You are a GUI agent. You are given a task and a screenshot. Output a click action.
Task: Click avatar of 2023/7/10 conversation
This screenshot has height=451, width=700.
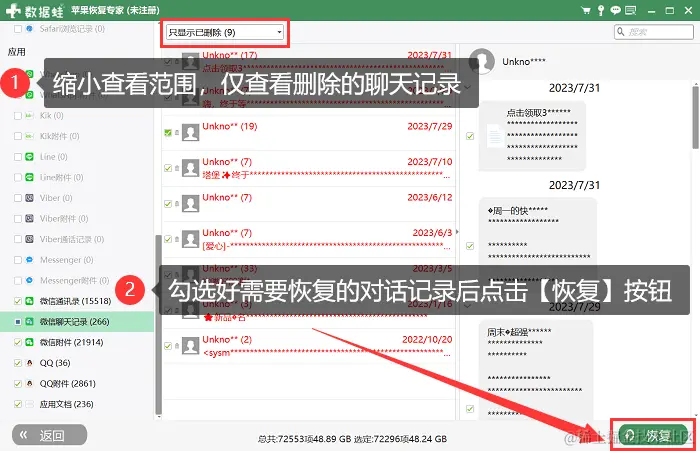(x=191, y=168)
